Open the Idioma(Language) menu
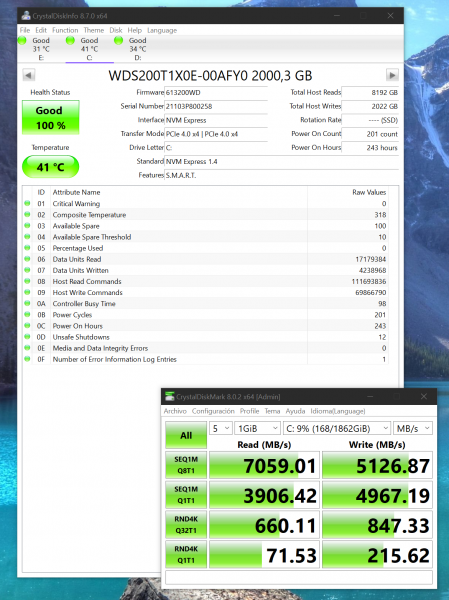 338,411
